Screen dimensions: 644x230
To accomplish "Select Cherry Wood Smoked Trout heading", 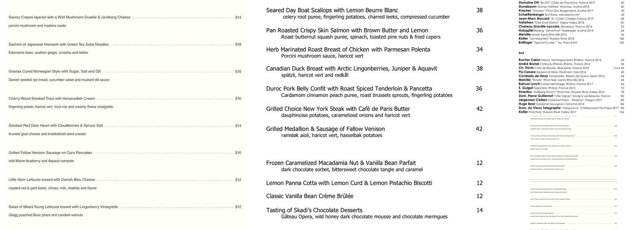I will pyautogui.click(x=52, y=98).
